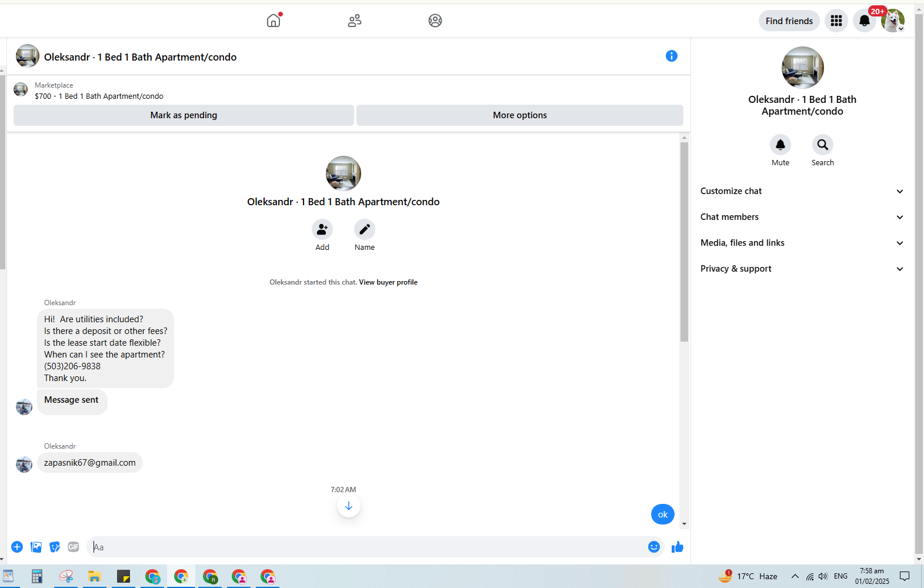Viewport: 924px width, 588px height.
Task: Open File Explorer from the taskbar
Action: (x=94, y=576)
